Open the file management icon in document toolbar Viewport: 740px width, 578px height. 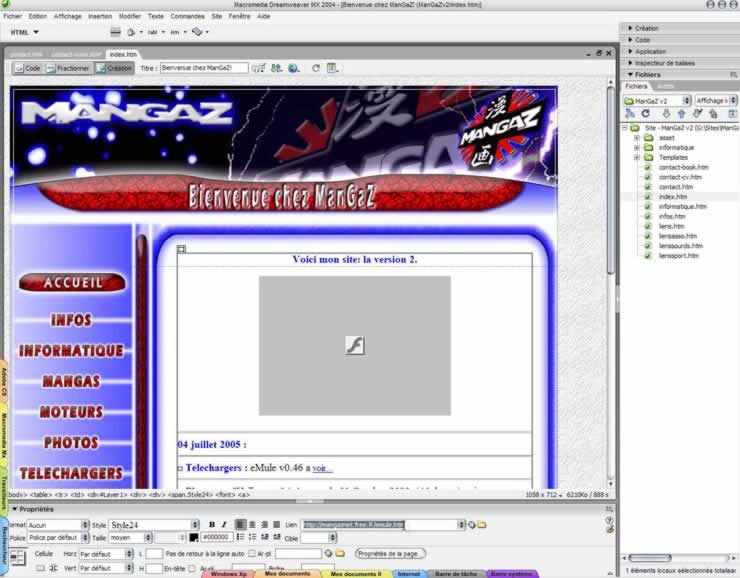276,68
